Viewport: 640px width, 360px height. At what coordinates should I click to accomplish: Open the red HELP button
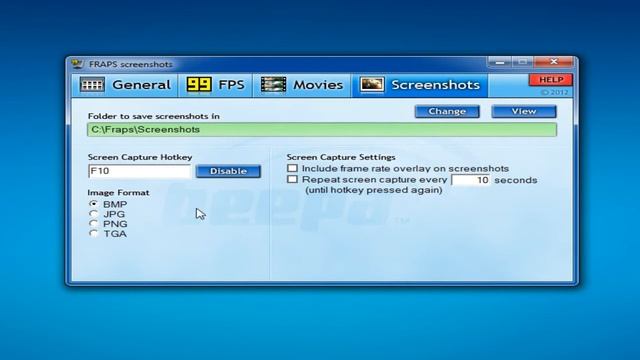click(551, 80)
